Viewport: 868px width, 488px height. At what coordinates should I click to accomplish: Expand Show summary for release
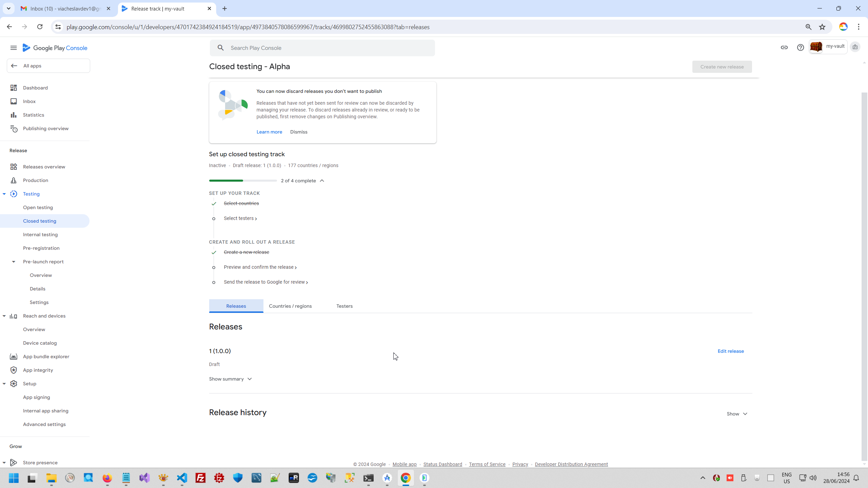tap(230, 379)
